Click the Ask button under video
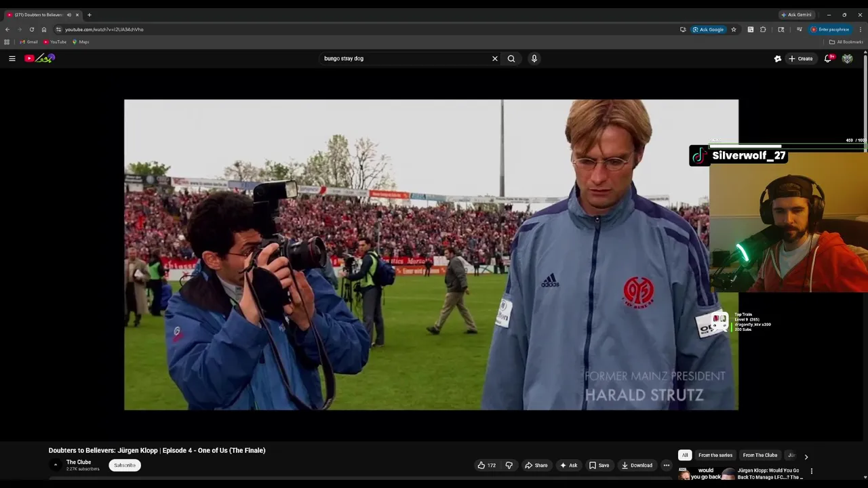The width and height of the screenshot is (868, 488). [568, 465]
